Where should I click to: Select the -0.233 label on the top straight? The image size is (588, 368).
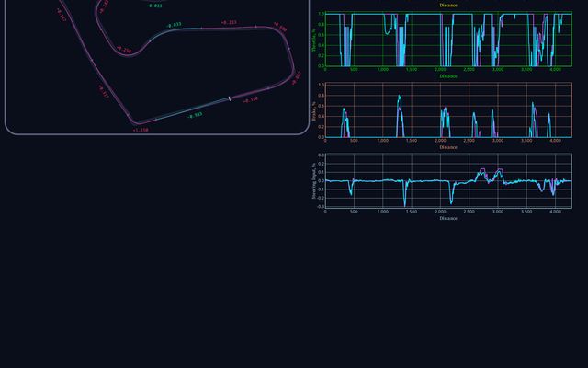229,22
